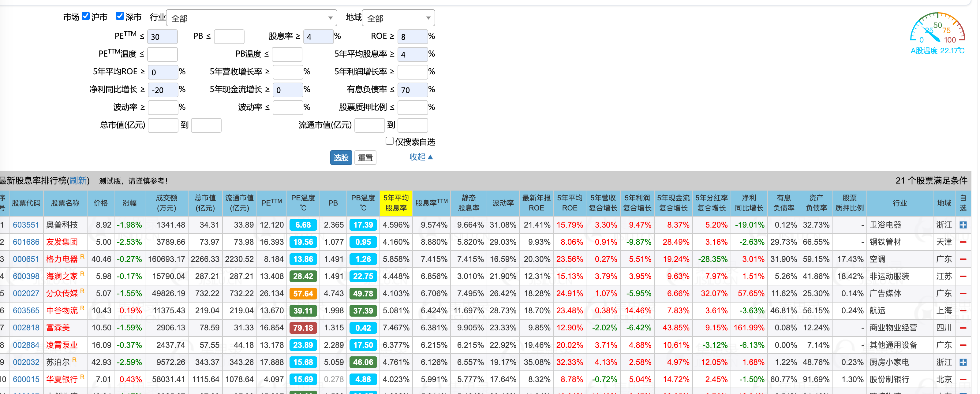Viewport: 980px width, 394px height.
Task: Focus the 股票质押比例 ≤ input field
Action: click(413, 108)
